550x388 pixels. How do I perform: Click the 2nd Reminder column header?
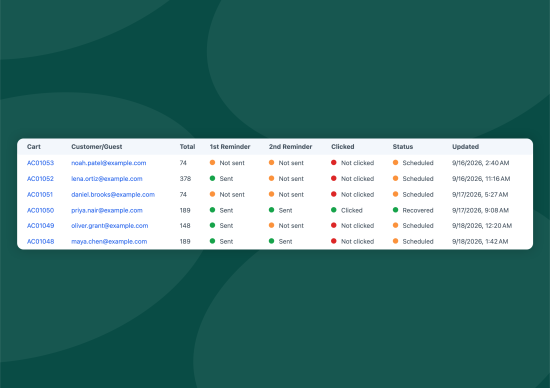point(290,147)
